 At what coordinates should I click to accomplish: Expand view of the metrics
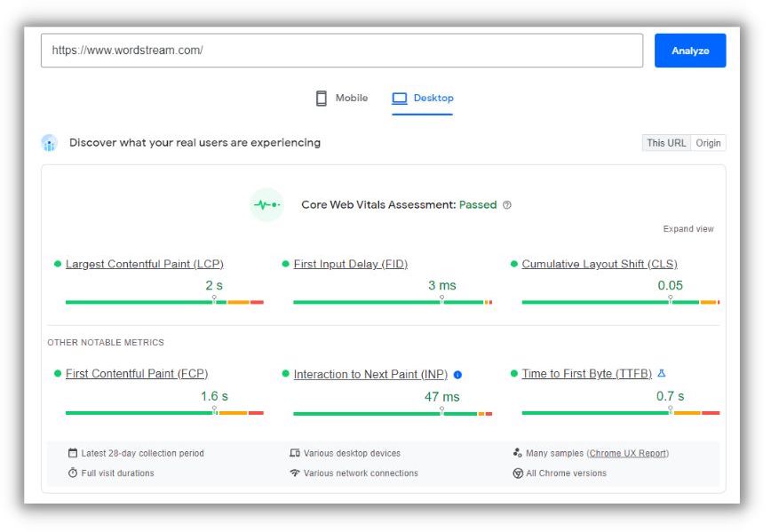click(x=688, y=228)
